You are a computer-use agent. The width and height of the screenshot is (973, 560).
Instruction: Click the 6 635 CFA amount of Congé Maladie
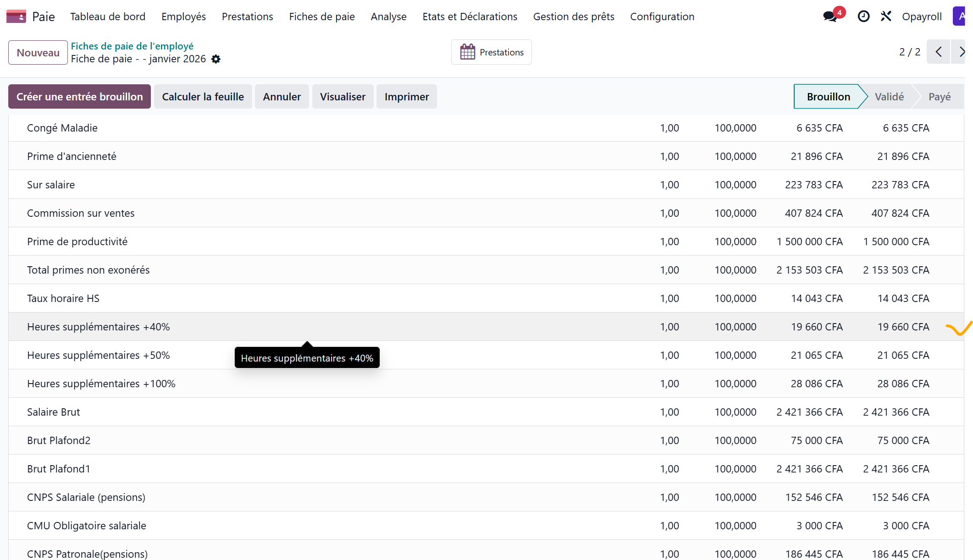click(819, 128)
